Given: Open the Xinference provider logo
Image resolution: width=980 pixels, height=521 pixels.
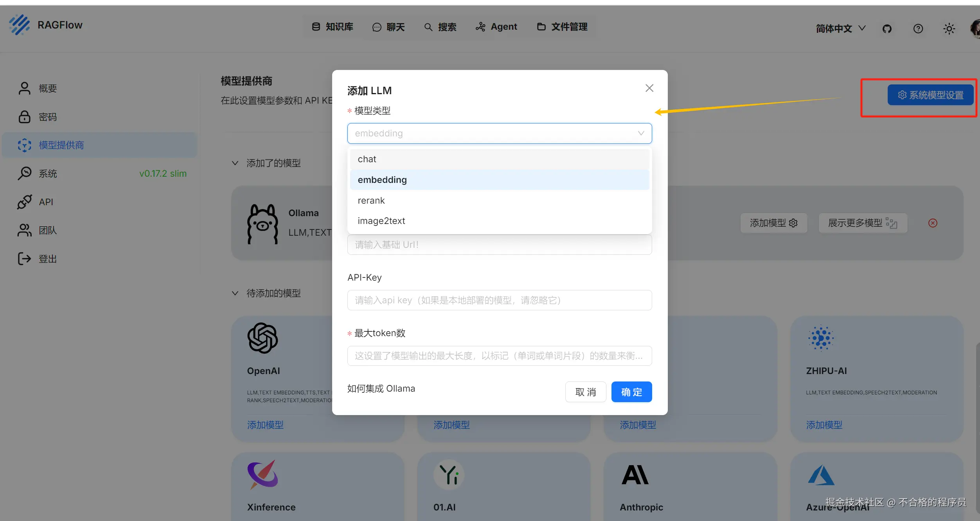Looking at the screenshot, I should pos(263,474).
